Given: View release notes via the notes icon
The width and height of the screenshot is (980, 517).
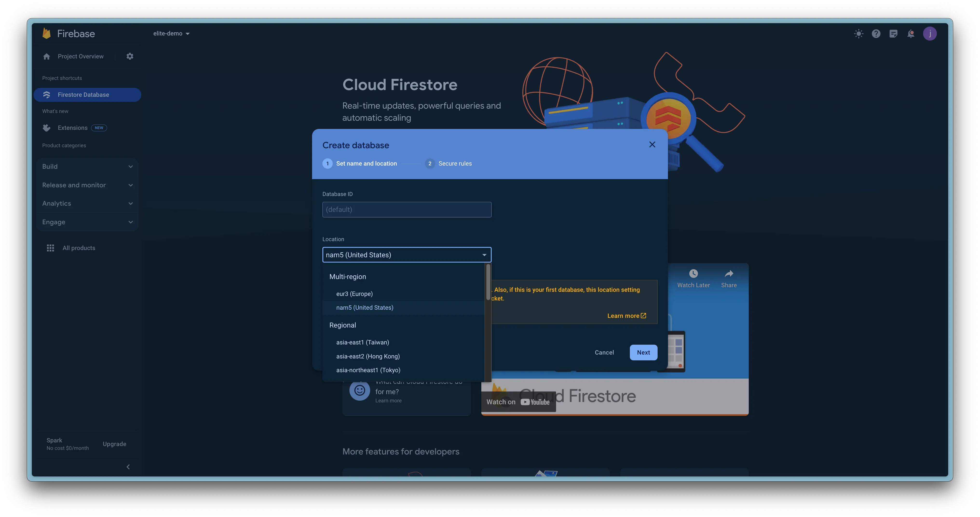Looking at the screenshot, I should pos(894,34).
